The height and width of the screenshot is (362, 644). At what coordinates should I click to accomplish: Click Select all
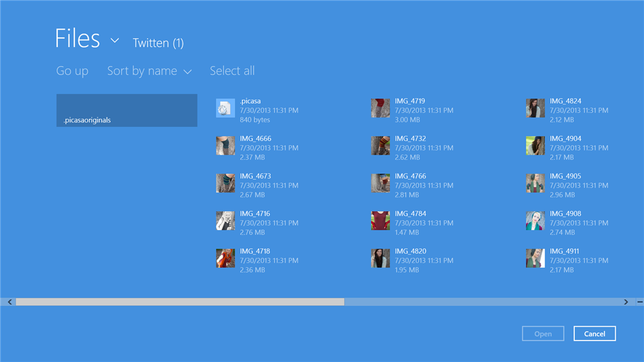coord(232,70)
